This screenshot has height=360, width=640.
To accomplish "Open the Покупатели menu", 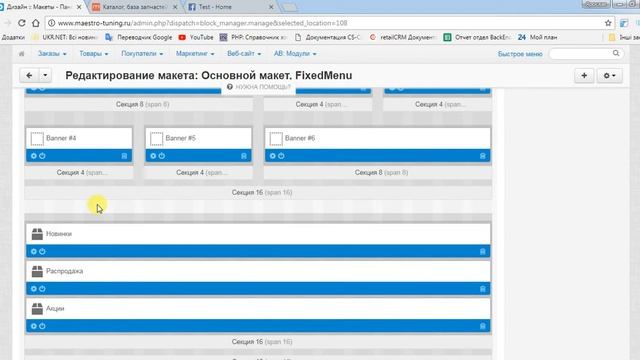I will [142, 53].
